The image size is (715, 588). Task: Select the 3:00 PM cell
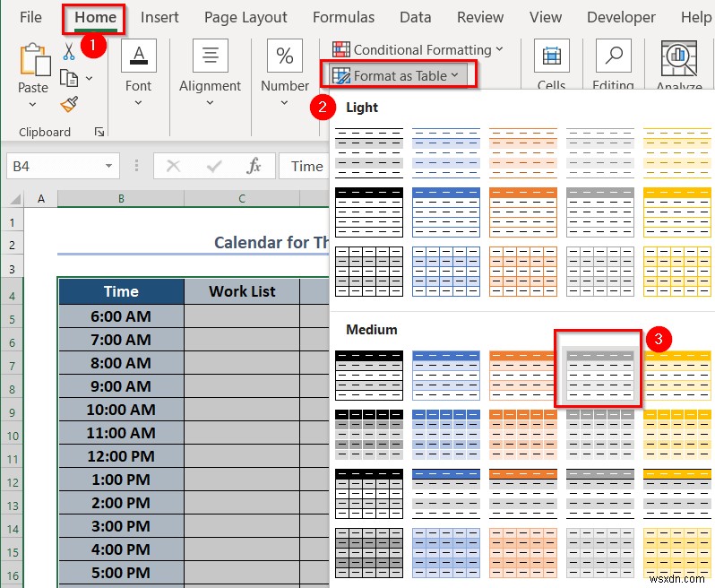121,526
